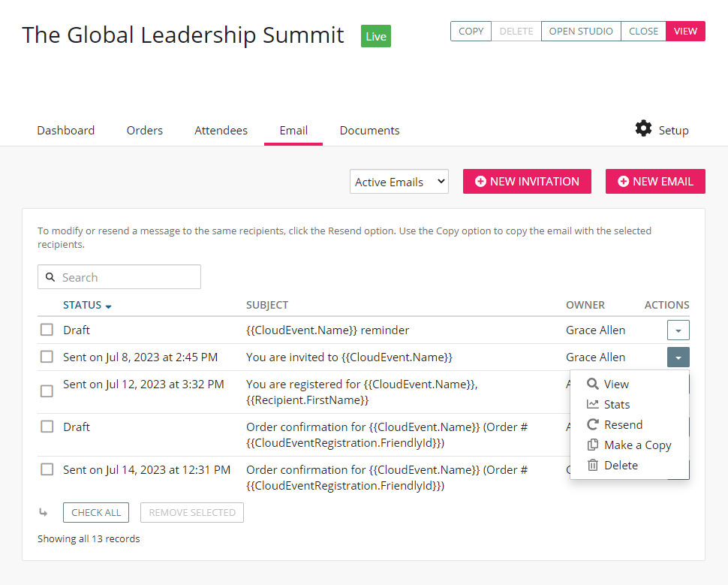Switch to the Attendees tab

click(x=221, y=130)
